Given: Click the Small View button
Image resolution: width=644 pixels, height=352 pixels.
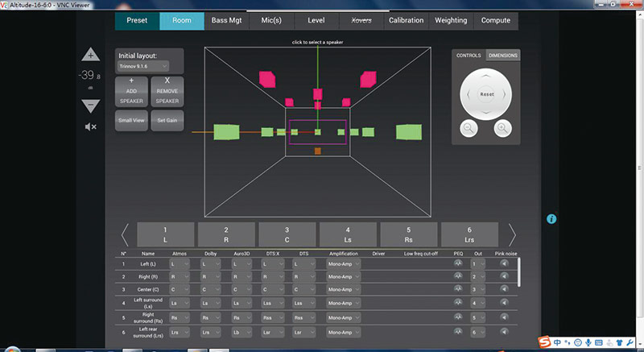Looking at the screenshot, I should point(131,120).
